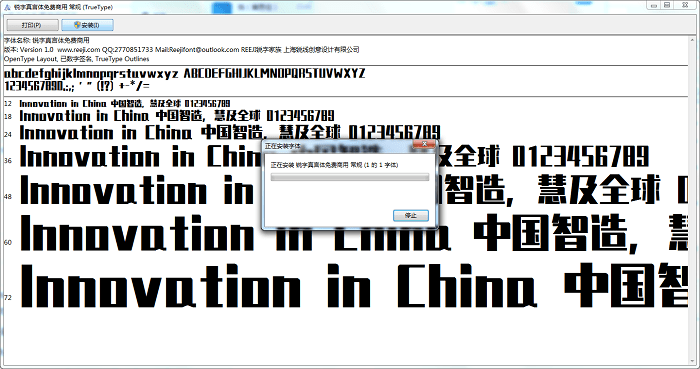700x369 pixels.
Task: Maximize the font viewer window
Action: [x=667, y=5]
